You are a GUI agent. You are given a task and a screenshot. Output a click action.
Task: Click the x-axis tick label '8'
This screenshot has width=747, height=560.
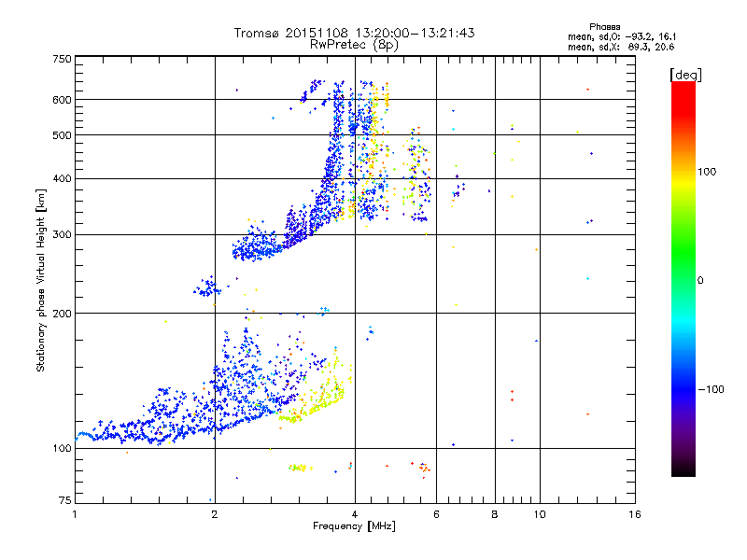pos(495,514)
